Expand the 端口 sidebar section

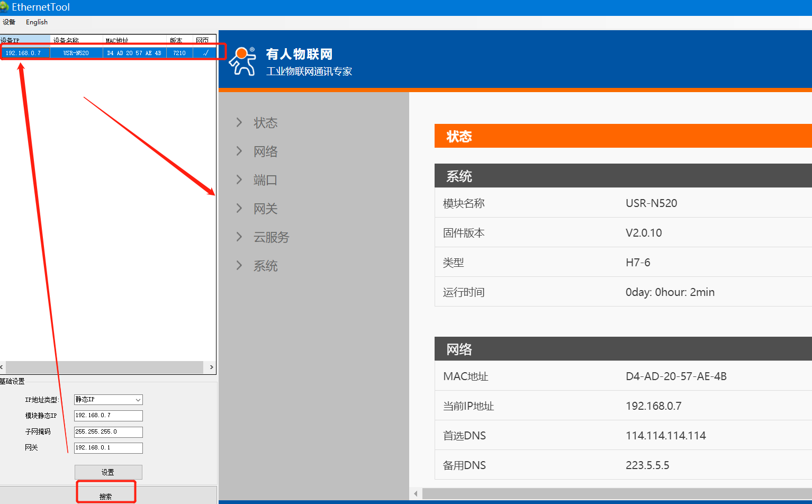(265, 180)
